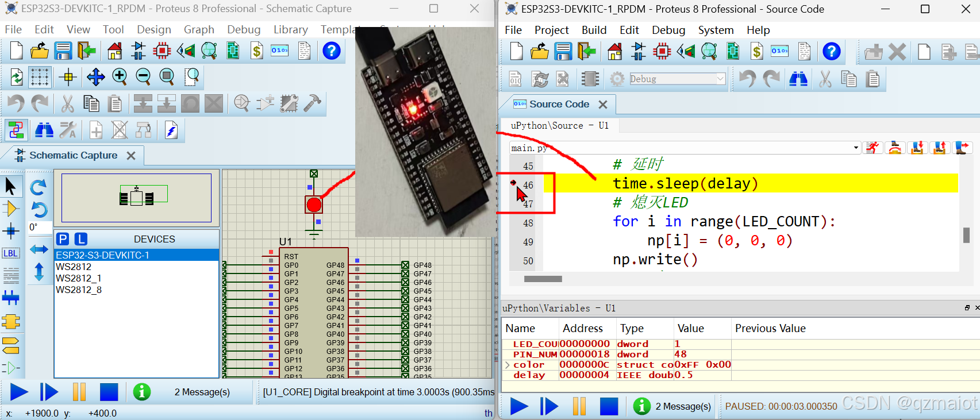
Task: Toggle breakpoint marker on line 46
Action: 513,183
